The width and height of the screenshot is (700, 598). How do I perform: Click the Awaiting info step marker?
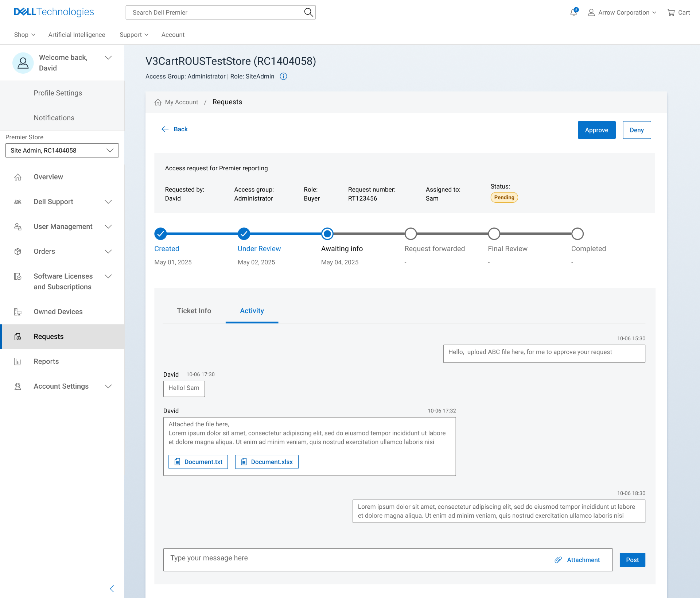click(327, 234)
